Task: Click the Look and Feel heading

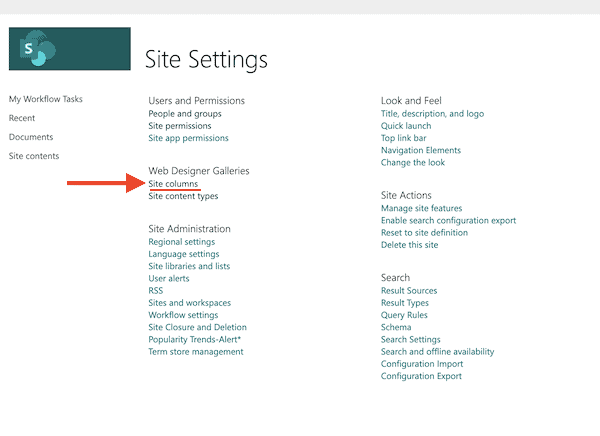Action: pyautogui.click(x=411, y=101)
